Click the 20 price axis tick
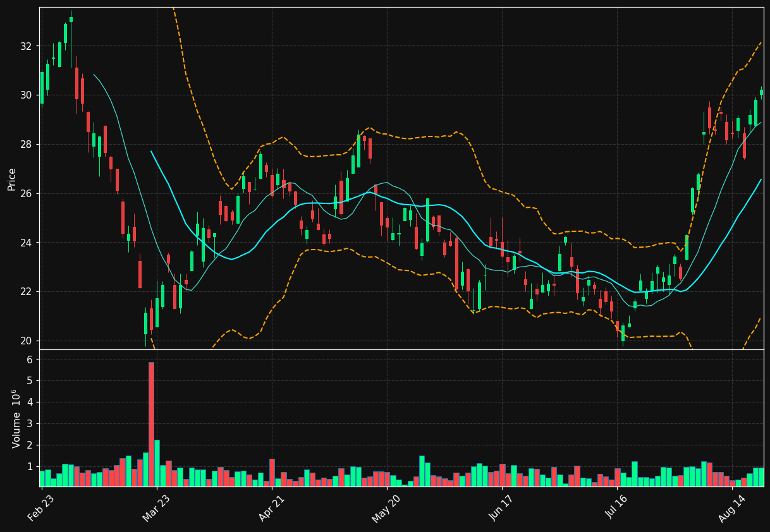The width and height of the screenshot is (770, 532). 26,341
